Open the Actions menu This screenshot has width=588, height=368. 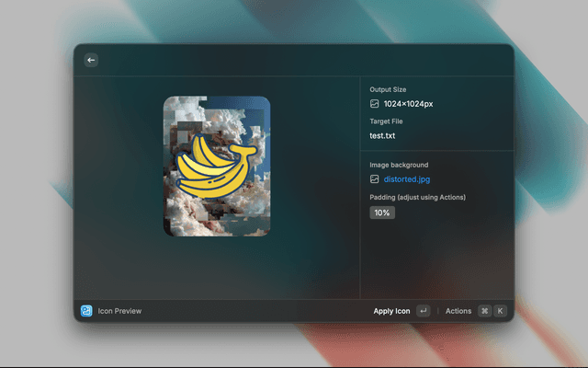[458, 311]
